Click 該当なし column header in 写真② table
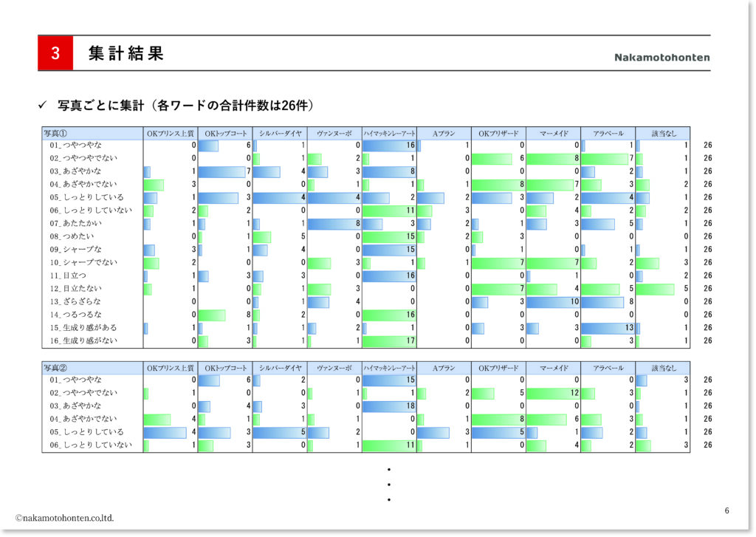This screenshot has height=537, width=756. [x=662, y=368]
